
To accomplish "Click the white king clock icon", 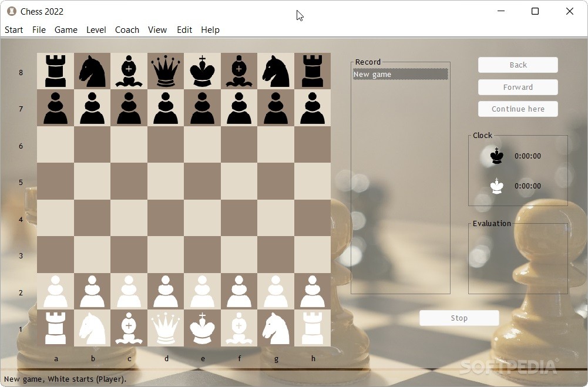I will pos(497,186).
